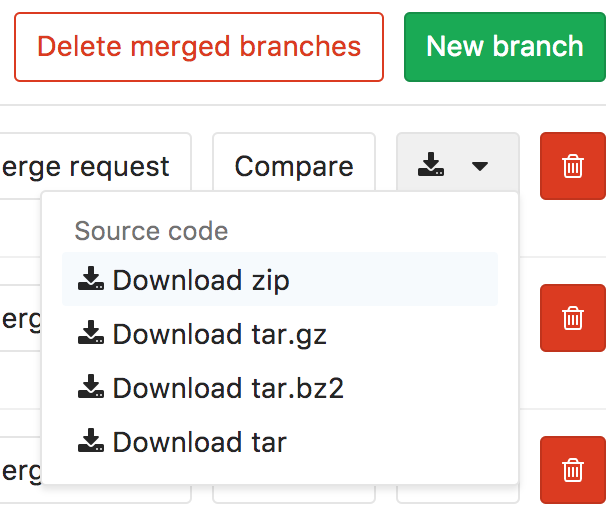This screenshot has height=522, width=616.
Task: Click the download icon in the first row
Action: 431,164
